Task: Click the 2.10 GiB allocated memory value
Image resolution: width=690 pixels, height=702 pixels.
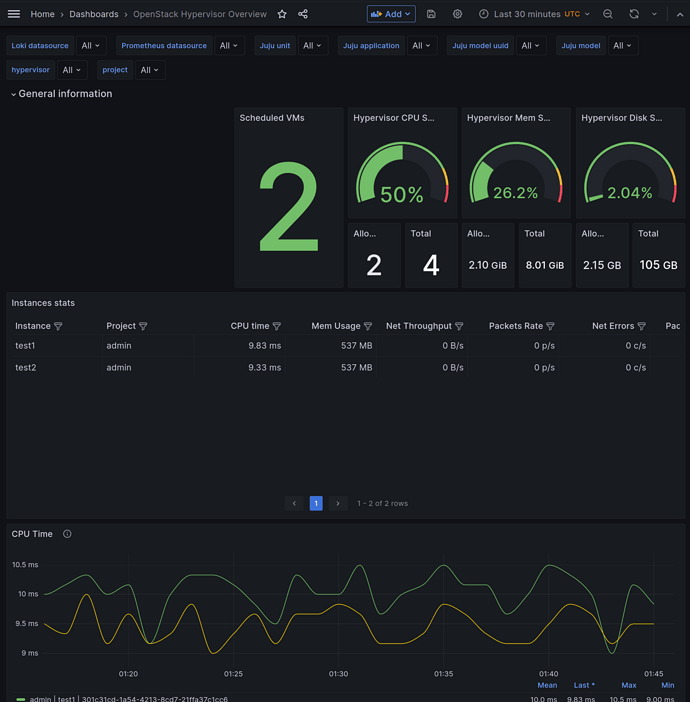Action: 488,265
